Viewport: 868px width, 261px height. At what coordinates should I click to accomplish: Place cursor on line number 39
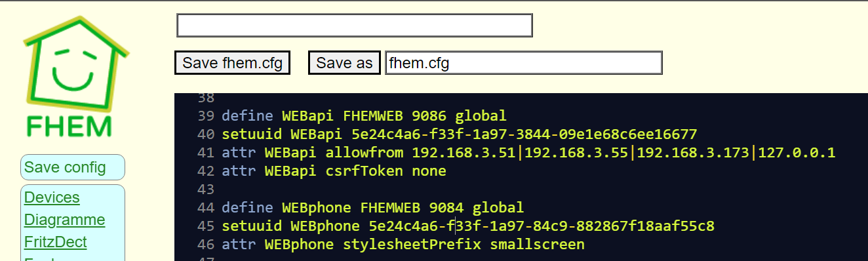(206, 116)
